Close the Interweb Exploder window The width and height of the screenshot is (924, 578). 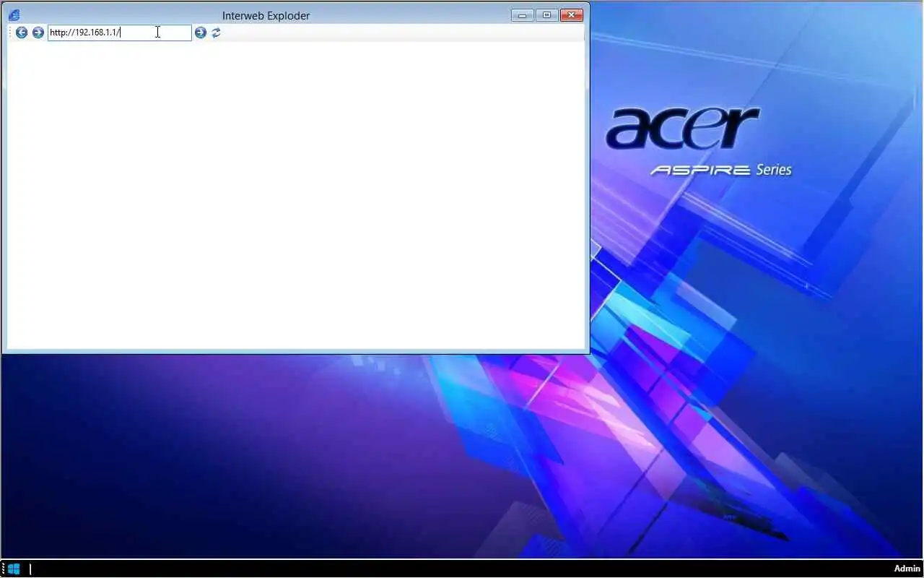pyautogui.click(x=571, y=15)
